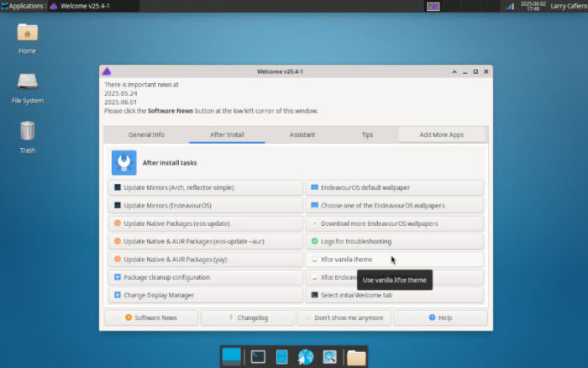
Task: Run Update Mirrors (Arch, reflector-simple)
Action: (x=206, y=187)
